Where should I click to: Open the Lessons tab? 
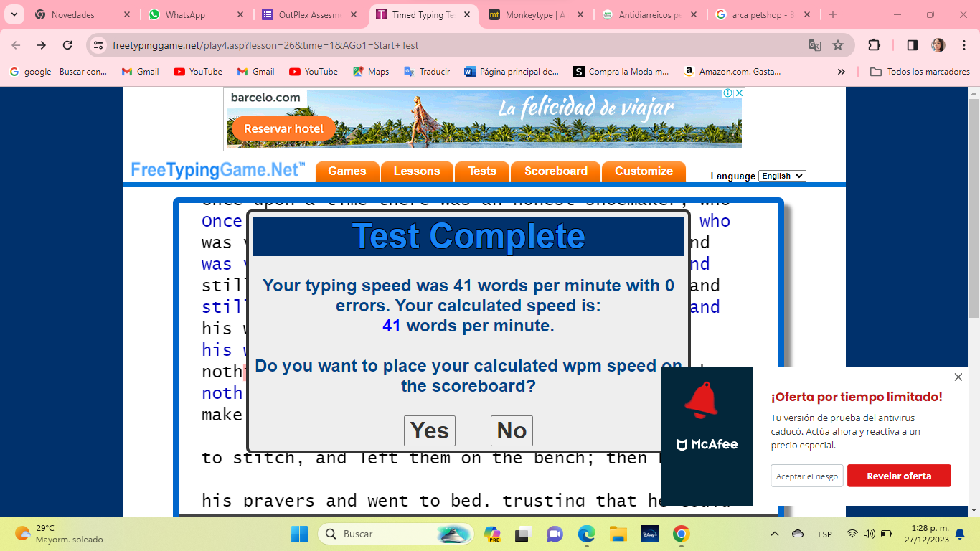(417, 171)
